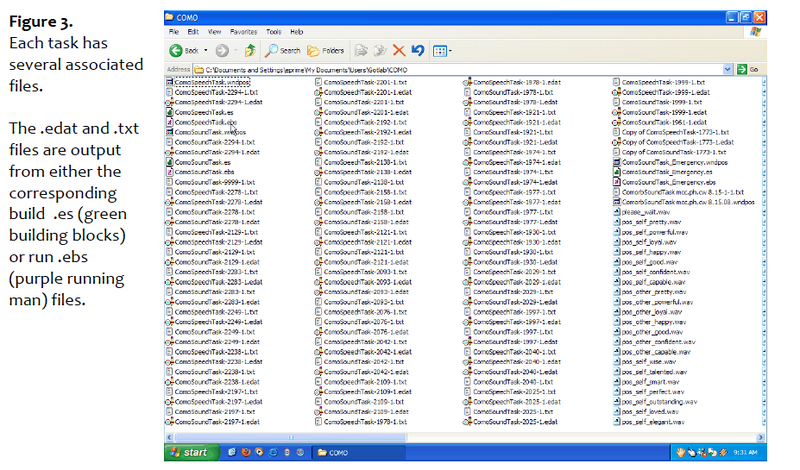This screenshot has height=470, width=800.
Task: Select file pos_self_elegant.wav
Action: (x=649, y=422)
